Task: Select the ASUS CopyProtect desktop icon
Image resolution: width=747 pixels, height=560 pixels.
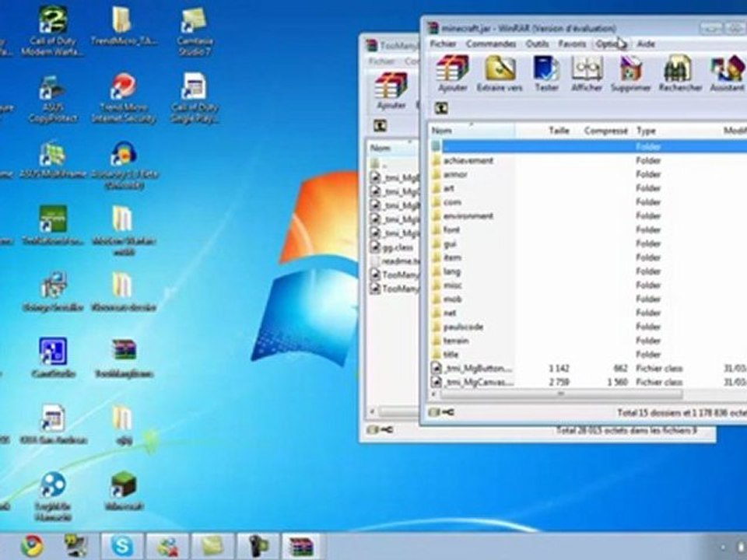Action: tap(52, 98)
